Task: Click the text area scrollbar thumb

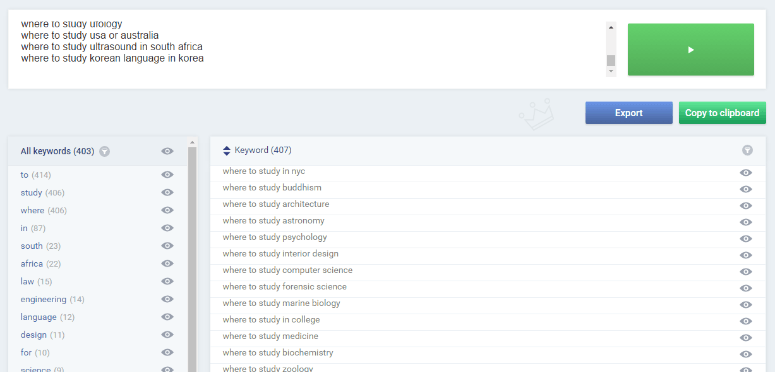Action: [x=611, y=60]
